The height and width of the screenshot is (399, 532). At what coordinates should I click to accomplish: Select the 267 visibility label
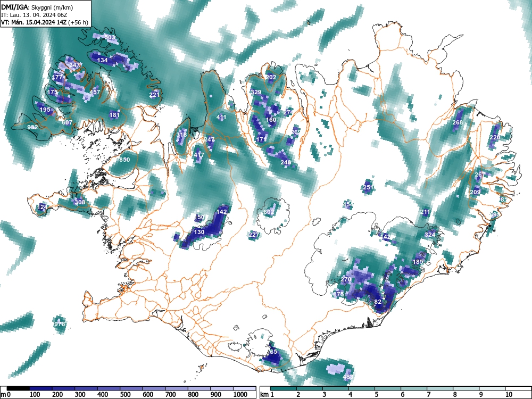(x=480, y=174)
